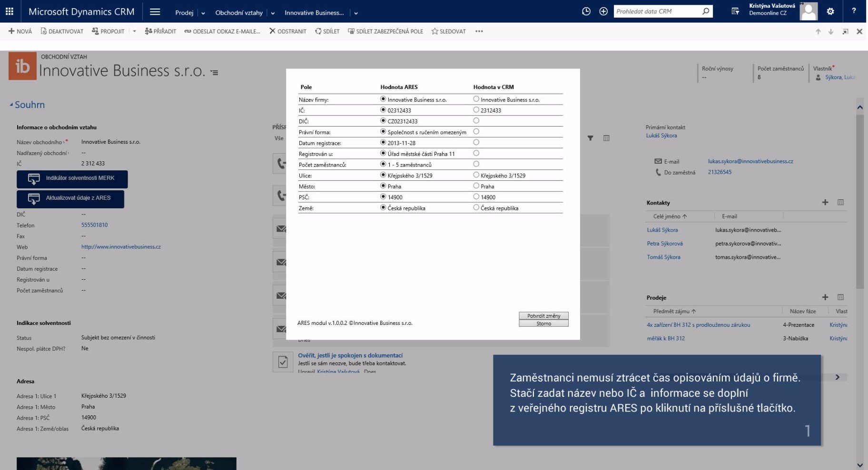
Task: Add a new contact plus icon
Action: point(825,202)
